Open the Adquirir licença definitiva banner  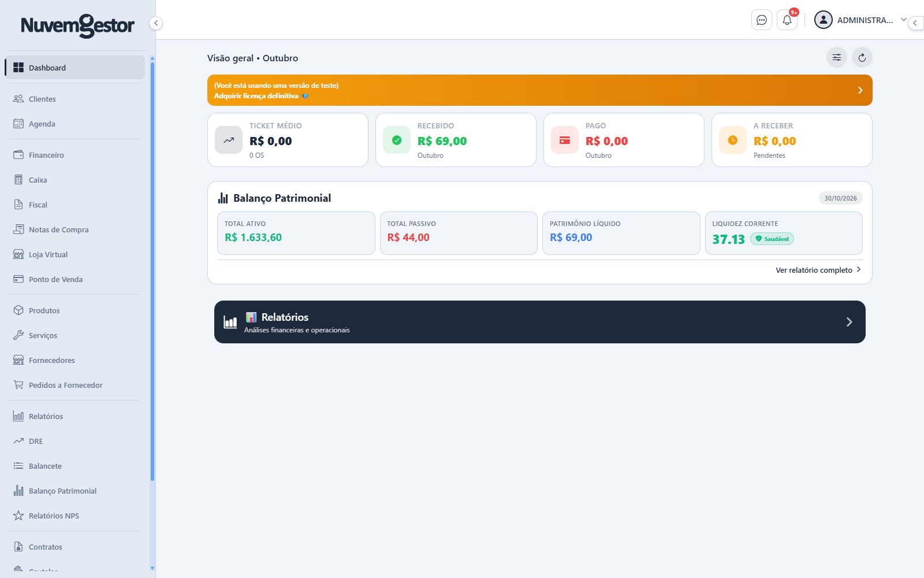pos(539,90)
